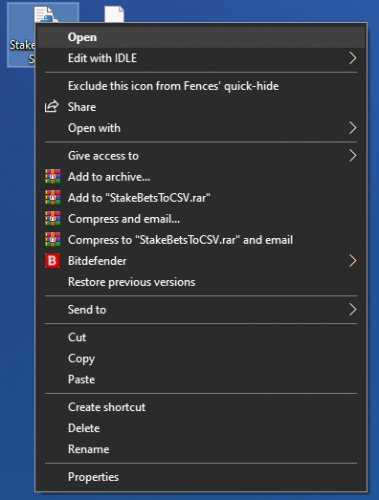Choose Create shortcut menu entry
This screenshot has width=379, height=500.
click(201, 407)
